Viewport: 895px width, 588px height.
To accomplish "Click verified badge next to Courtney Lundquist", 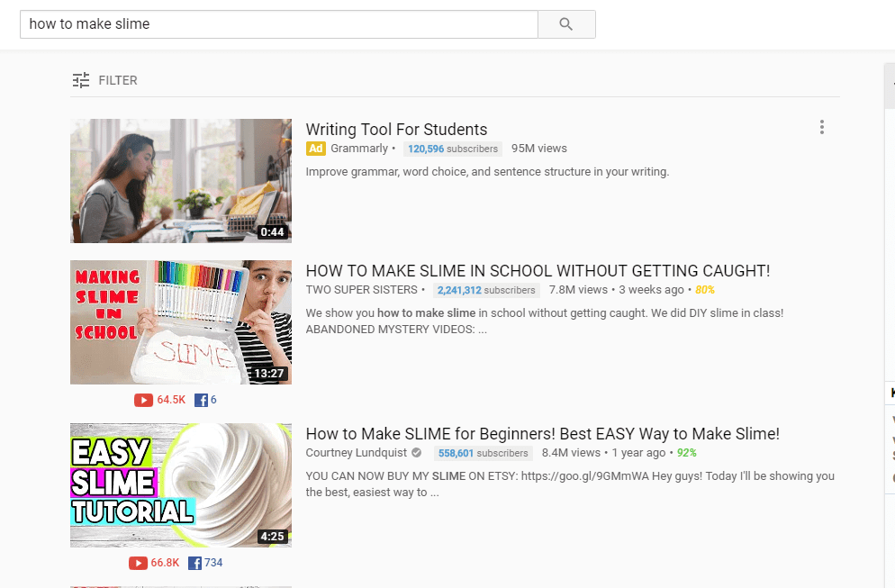I will [417, 453].
